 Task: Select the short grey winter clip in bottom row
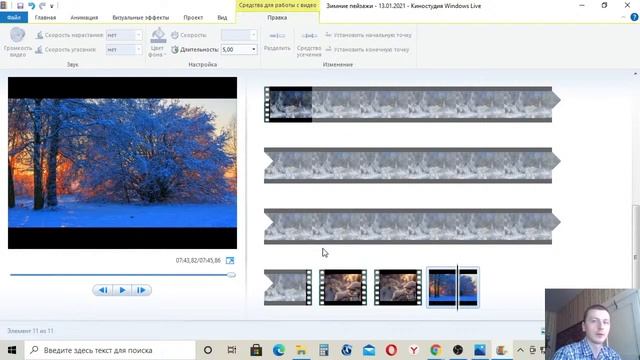[x=288, y=287]
